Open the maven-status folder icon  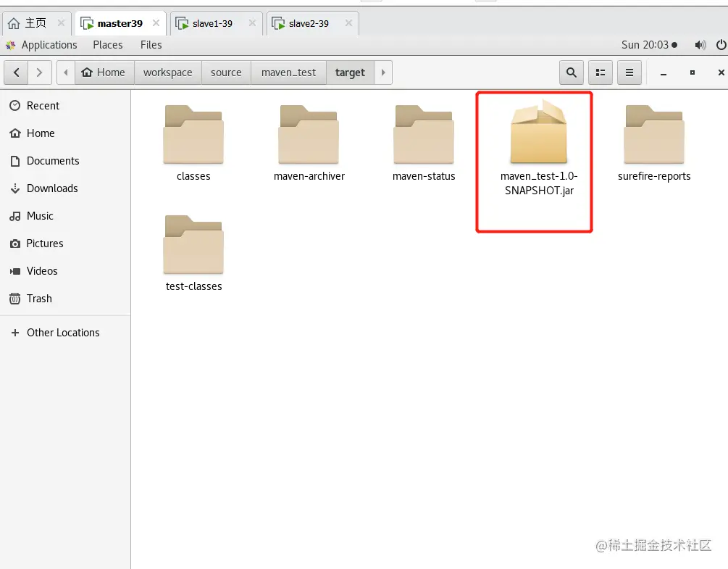pyautogui.click(x=424, y=135)
